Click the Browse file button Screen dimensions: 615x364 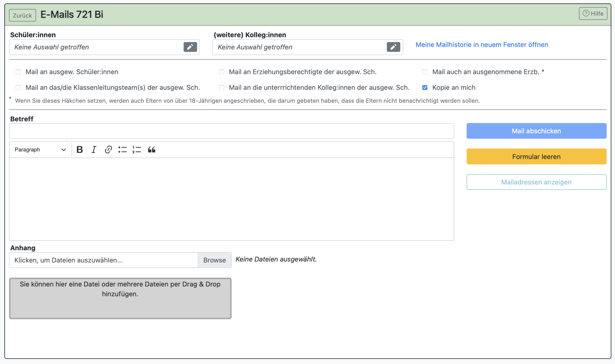[x=215, y=260]
